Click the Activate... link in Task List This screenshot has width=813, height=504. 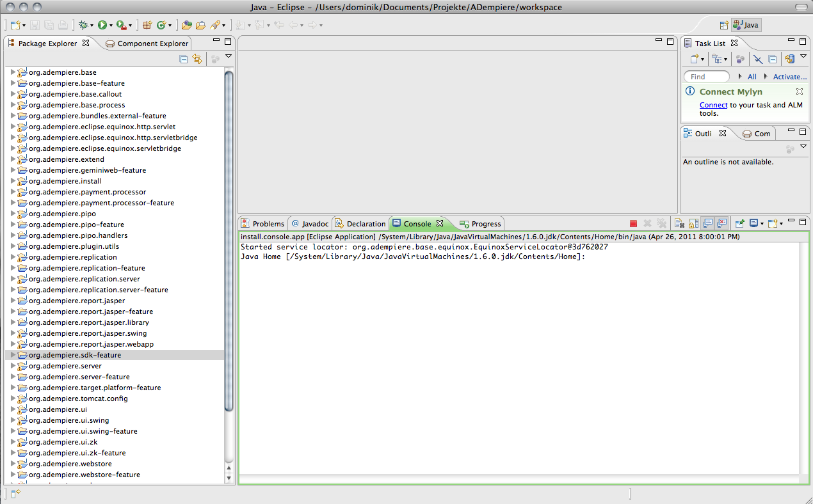[x=790, y=77]
